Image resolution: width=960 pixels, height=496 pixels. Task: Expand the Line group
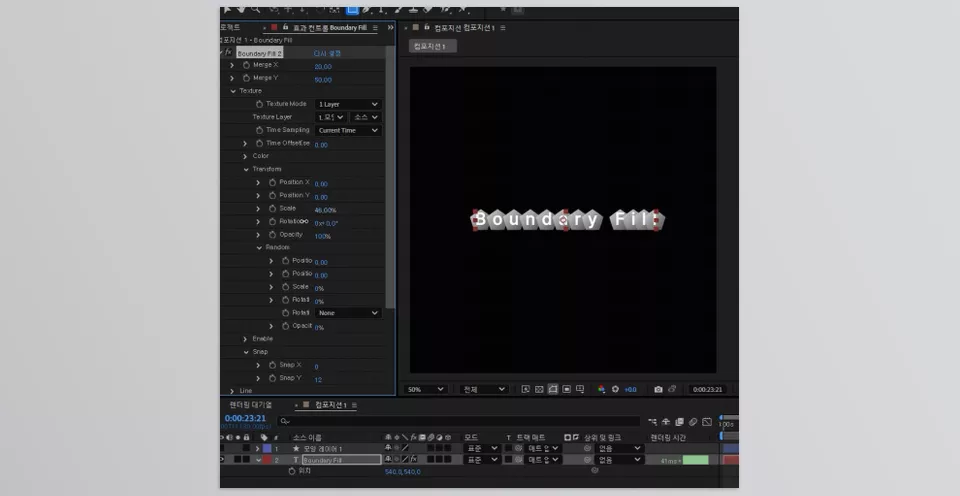pyautogui.click(x=232, y=391)
